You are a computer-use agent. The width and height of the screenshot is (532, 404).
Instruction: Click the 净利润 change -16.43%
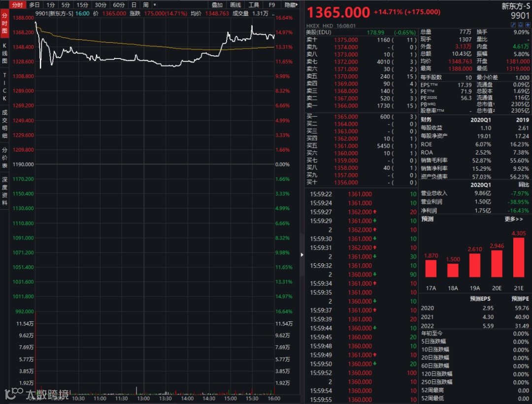[x=518, y=211]
